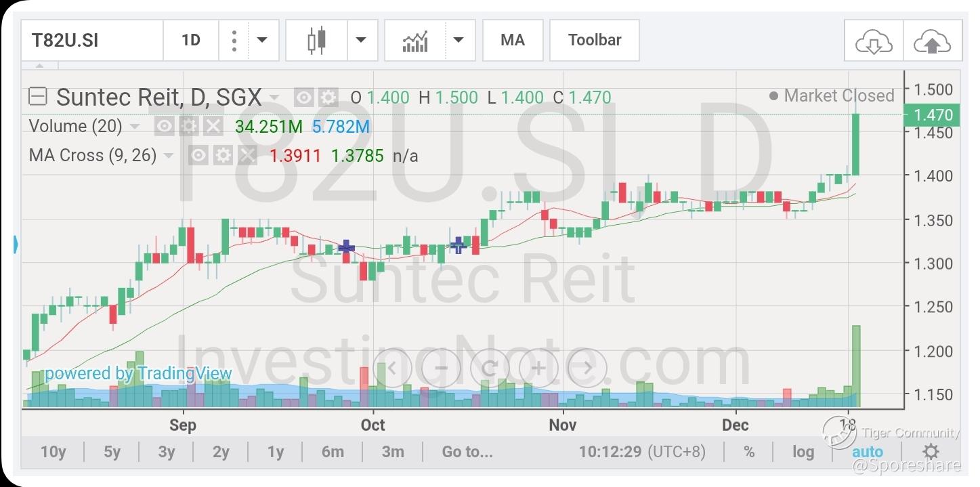Open the Volume (20) dropdown arrow
Viewport: 980px width, 487px height.
(134, 127)
